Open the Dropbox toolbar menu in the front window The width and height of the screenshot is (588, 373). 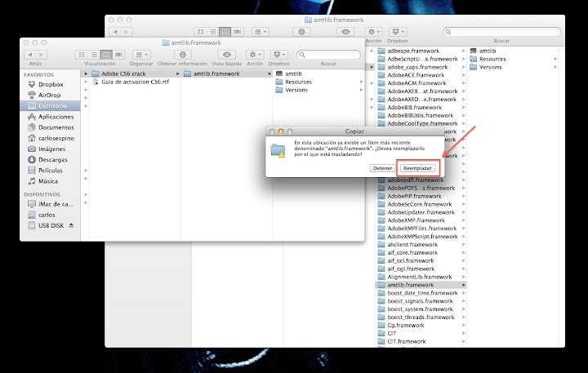[278, 55]
